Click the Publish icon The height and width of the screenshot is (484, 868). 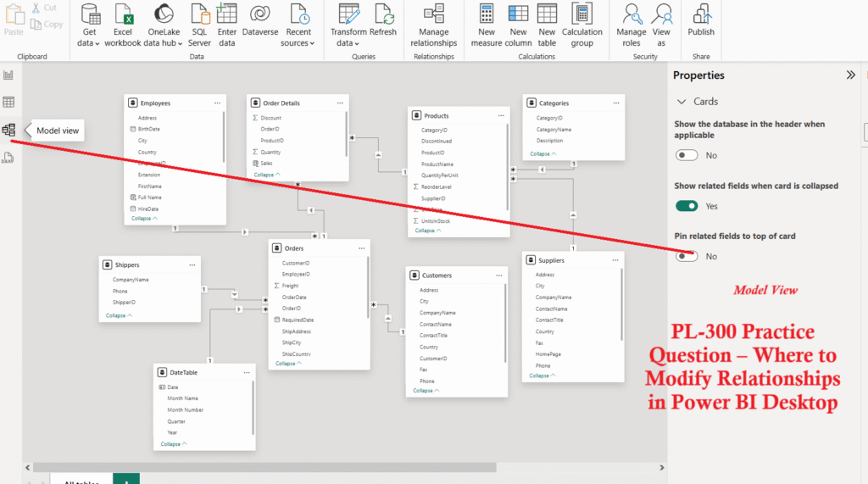pos(701,14)
